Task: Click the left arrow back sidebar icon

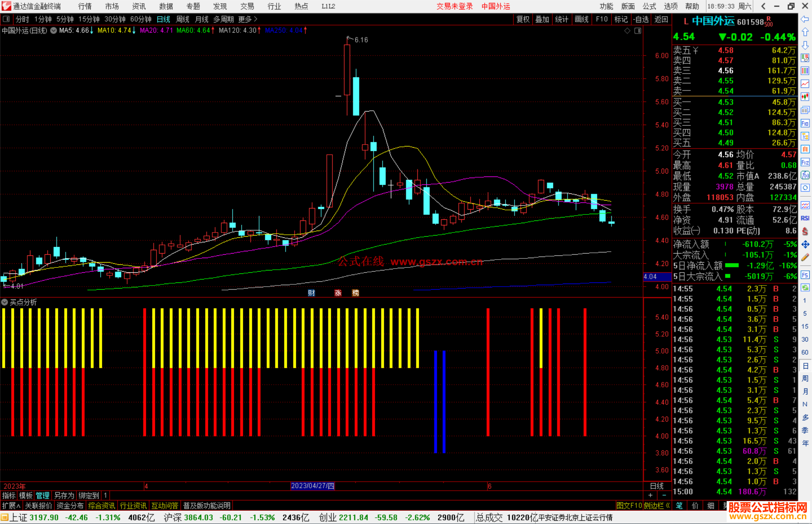Action: click(x=805, y=19)
